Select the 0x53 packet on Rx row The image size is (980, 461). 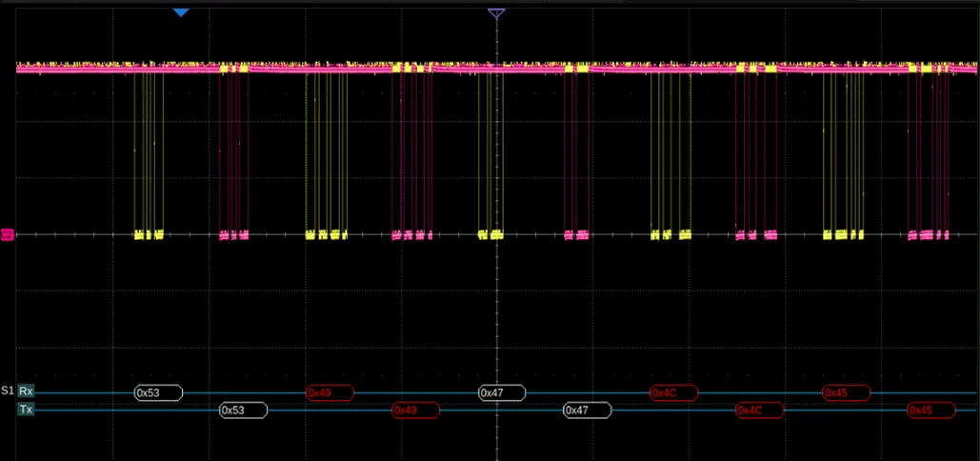(158, 392)
